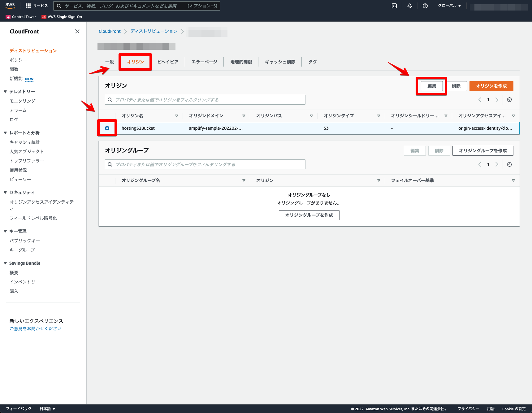This screenshot has width=532, height=413.
Task: Open origins table settings gear
Action: click(509, 100)
